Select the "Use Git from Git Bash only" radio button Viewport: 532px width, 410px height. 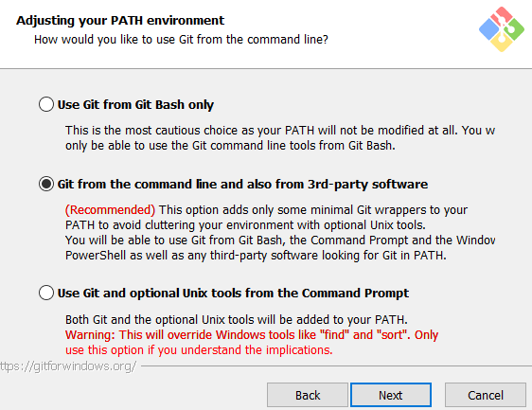(x=46, y=104)
